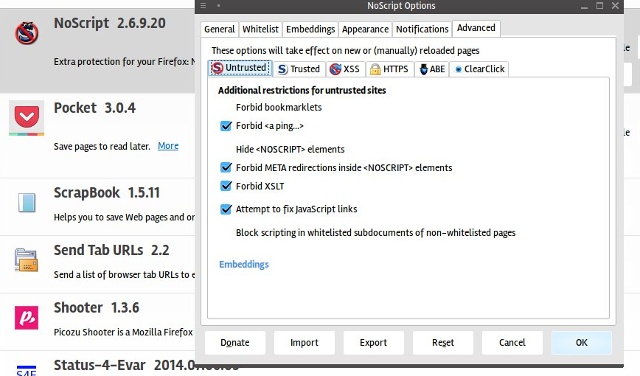
Task: Switch to the Embeddings tab
Action: (x=311, y=29)
